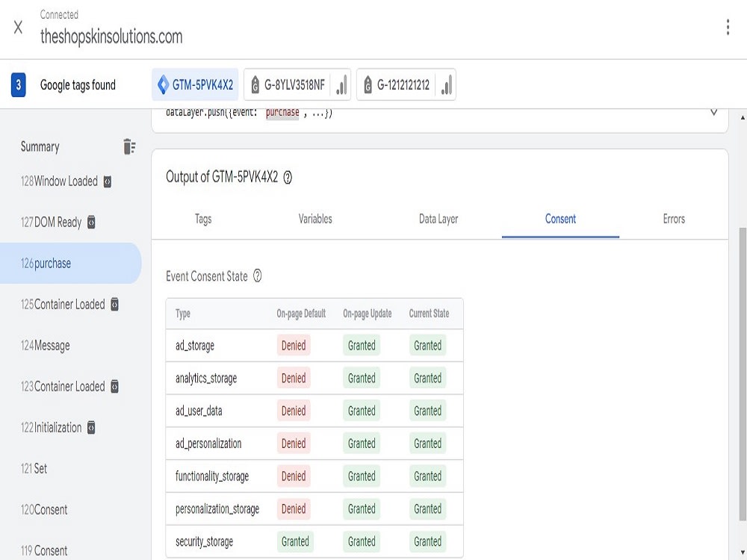The height and width of the screenshot is (560, 747).
Task: Click the security_storage row label
Action: [x=205, y=541]
